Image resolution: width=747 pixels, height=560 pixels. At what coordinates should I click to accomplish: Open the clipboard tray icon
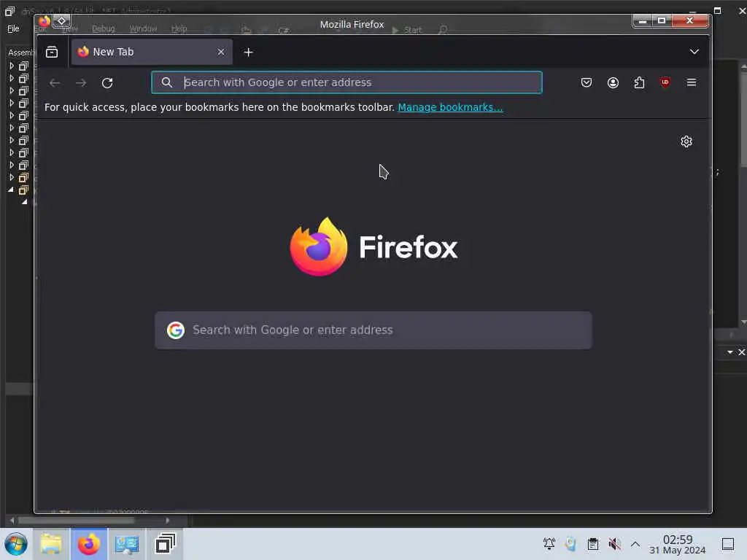click(x=592, y=544)
